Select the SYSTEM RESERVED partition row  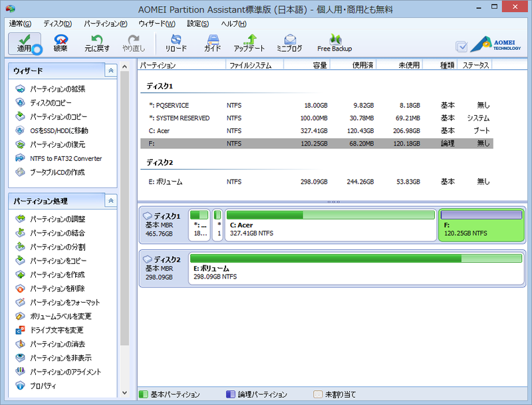tap(317, 118)
